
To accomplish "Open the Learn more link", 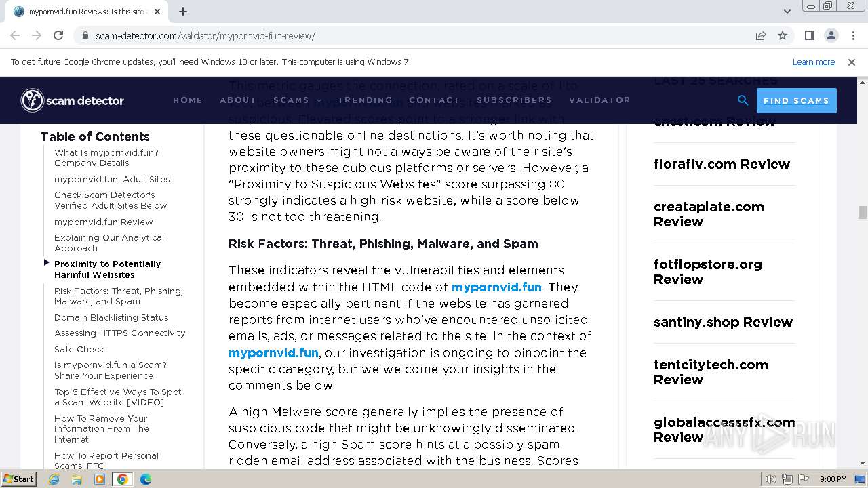I will click(x=814, y=62).
